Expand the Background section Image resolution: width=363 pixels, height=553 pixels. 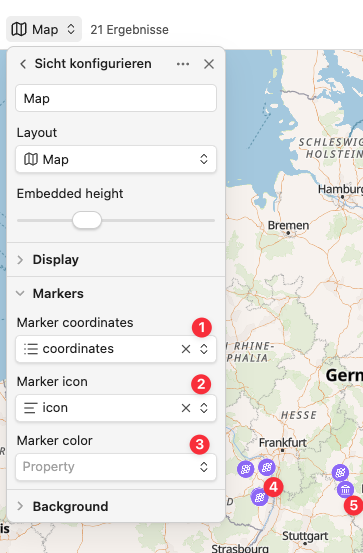(x=116, y=506)
